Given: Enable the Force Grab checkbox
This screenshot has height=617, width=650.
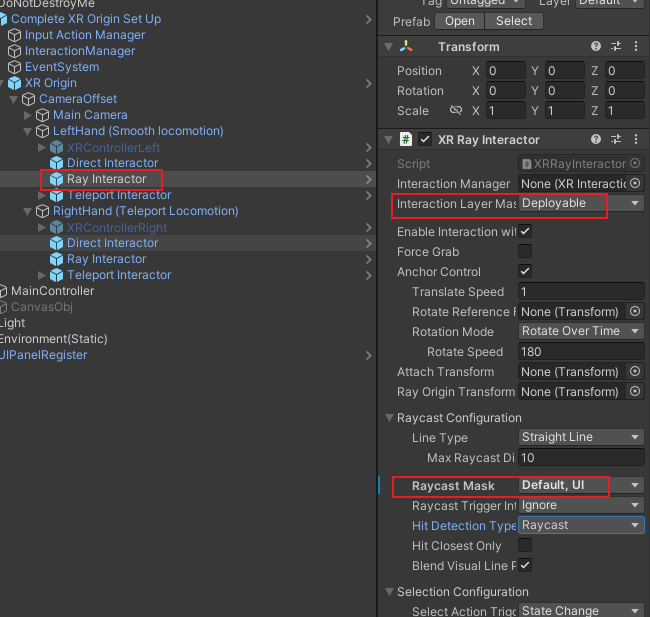Looking at the screenshot, I should tap(525, 252).
